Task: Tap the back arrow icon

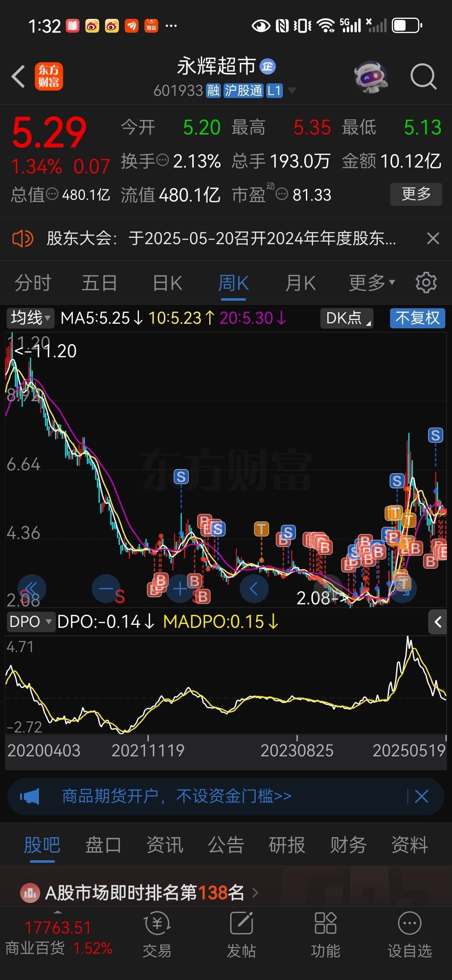Action: 18,77
